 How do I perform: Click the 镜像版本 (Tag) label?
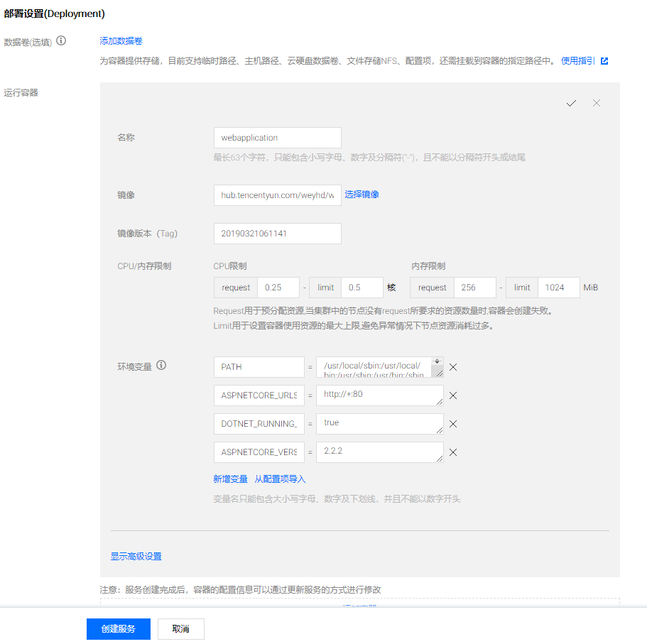(147, 234)
